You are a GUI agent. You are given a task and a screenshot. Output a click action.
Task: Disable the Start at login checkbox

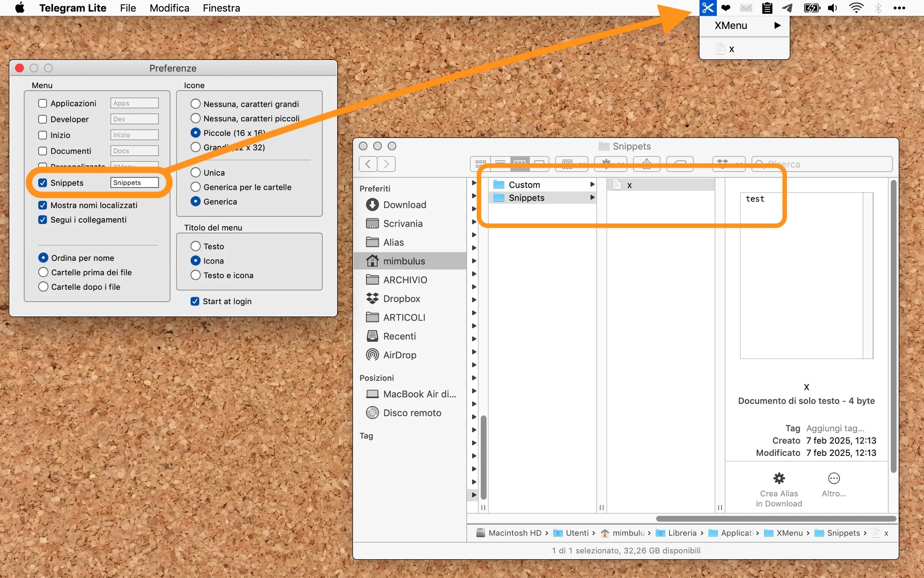(195, 301)
